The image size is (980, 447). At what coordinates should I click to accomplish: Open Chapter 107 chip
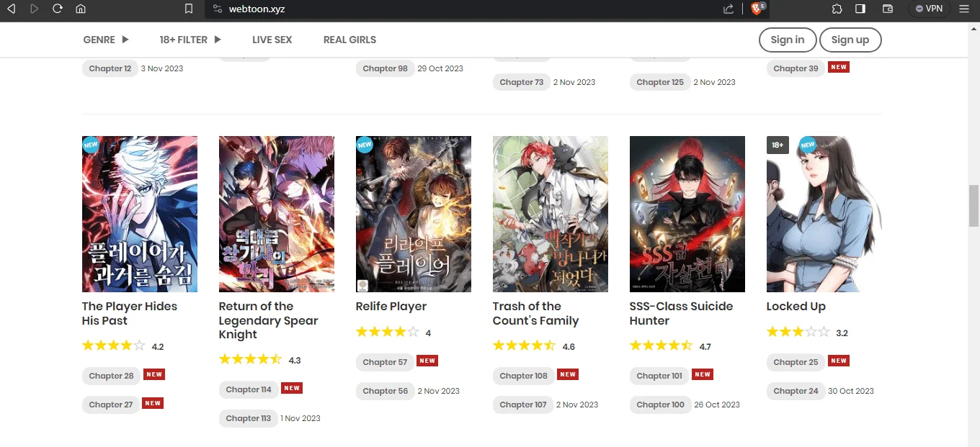(x=523, y=405)
